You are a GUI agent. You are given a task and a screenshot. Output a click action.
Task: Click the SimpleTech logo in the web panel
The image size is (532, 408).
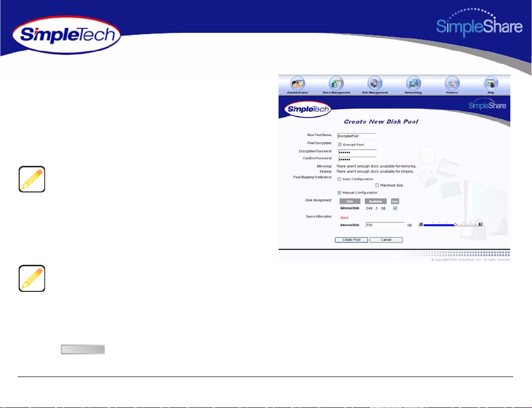[x=308, y=109]
